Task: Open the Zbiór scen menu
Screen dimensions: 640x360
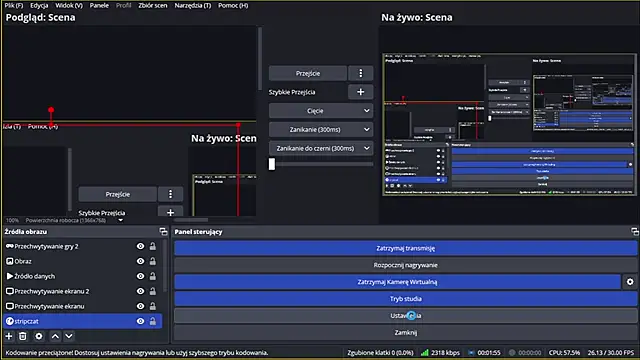Action: tap(153, 6)
